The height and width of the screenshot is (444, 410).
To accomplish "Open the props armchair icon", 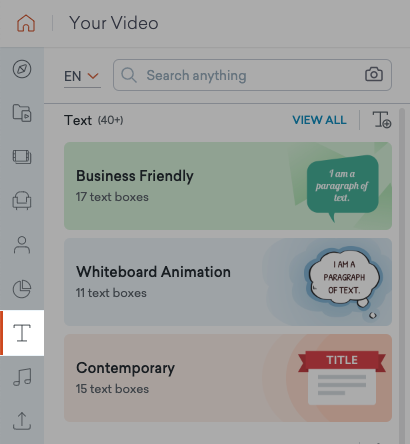I will point(22,200).
